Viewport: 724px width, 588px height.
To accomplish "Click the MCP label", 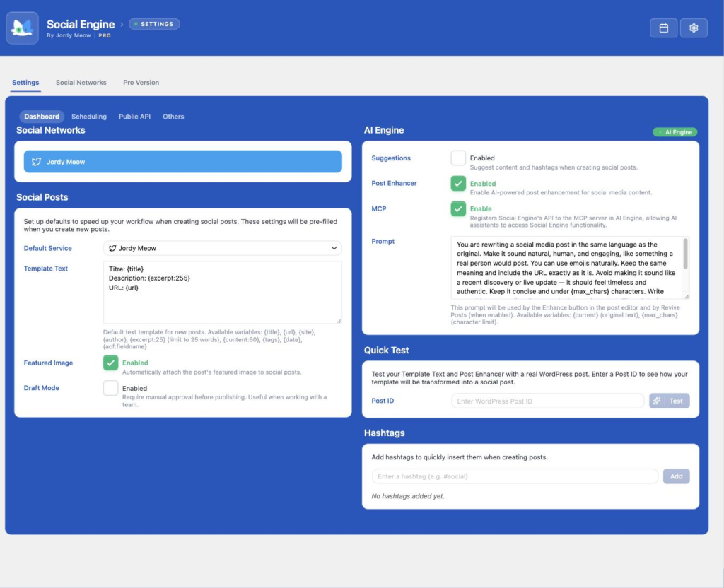I will click(379, 208).
